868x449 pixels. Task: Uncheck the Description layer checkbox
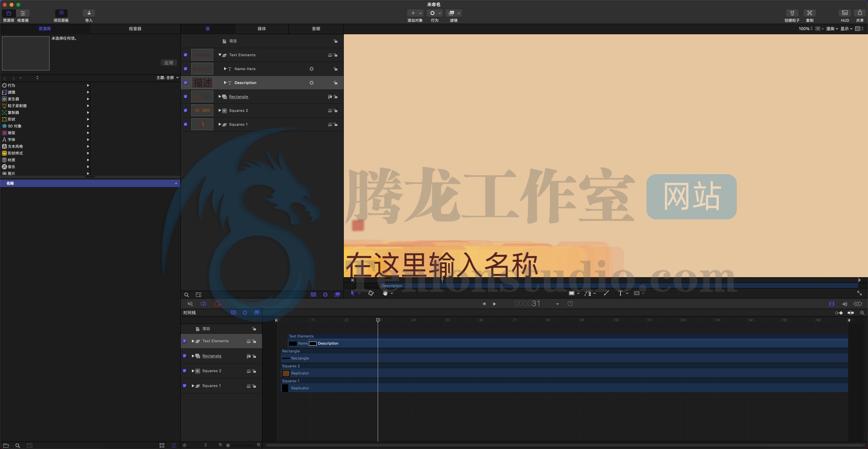[185, 83]
